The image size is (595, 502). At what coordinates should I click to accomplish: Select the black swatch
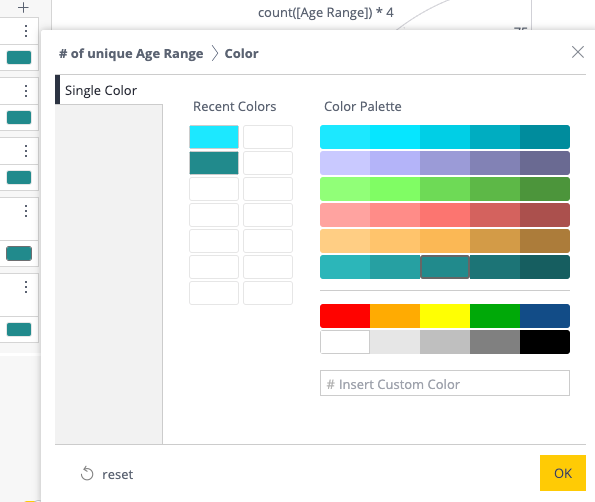pyautogui.click(x=545, y=342)
